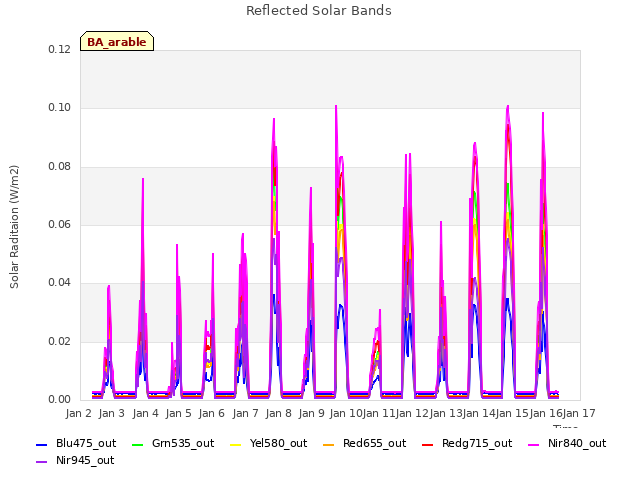Click the yellow Yel580_out color swatch
Screen dimensions: 640x480
click(236, 444)
